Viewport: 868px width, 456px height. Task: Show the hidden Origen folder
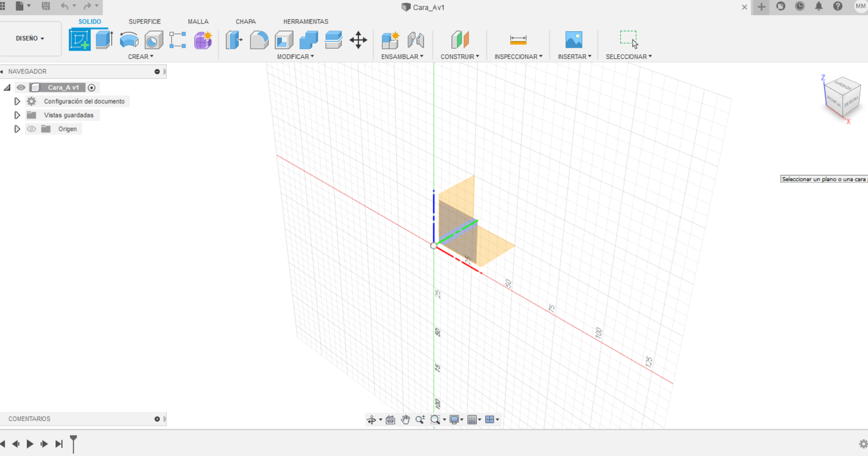click(31, 129)
